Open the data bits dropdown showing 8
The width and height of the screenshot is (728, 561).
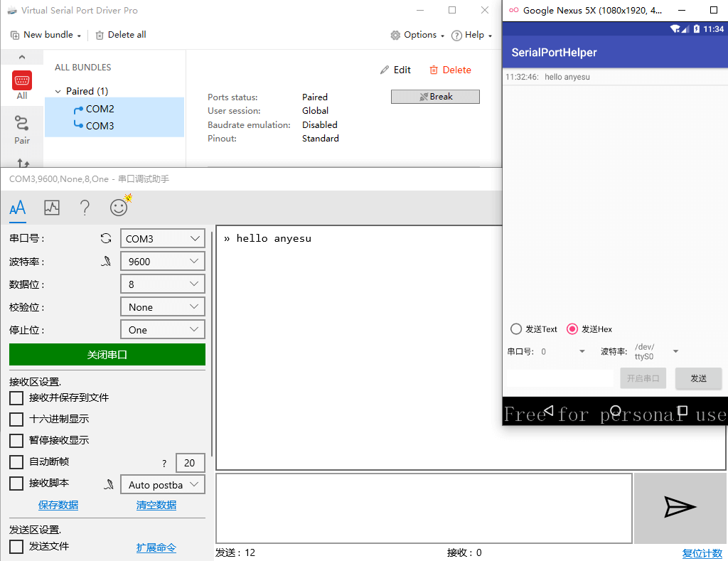pyautogui.click(x=163, y=284)
